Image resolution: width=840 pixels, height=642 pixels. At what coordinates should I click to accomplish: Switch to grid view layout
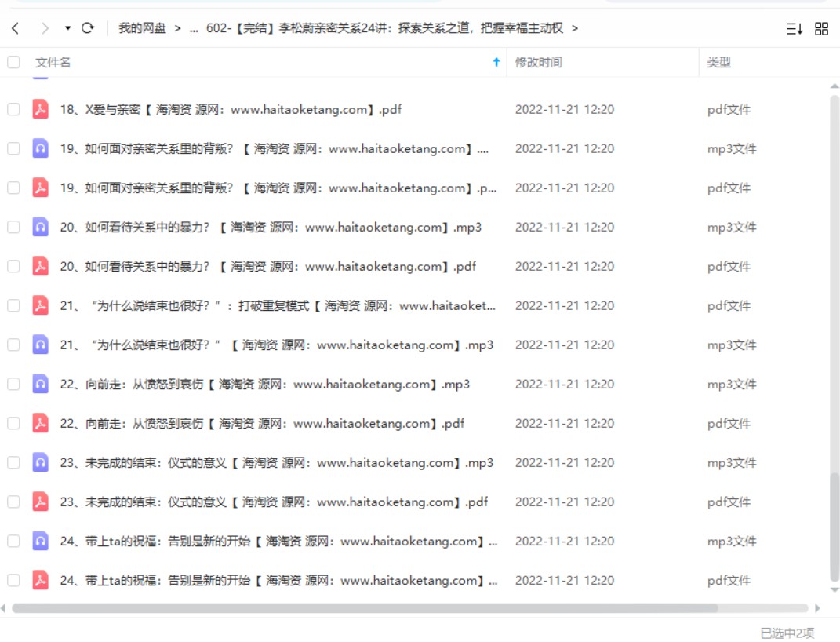821,28
